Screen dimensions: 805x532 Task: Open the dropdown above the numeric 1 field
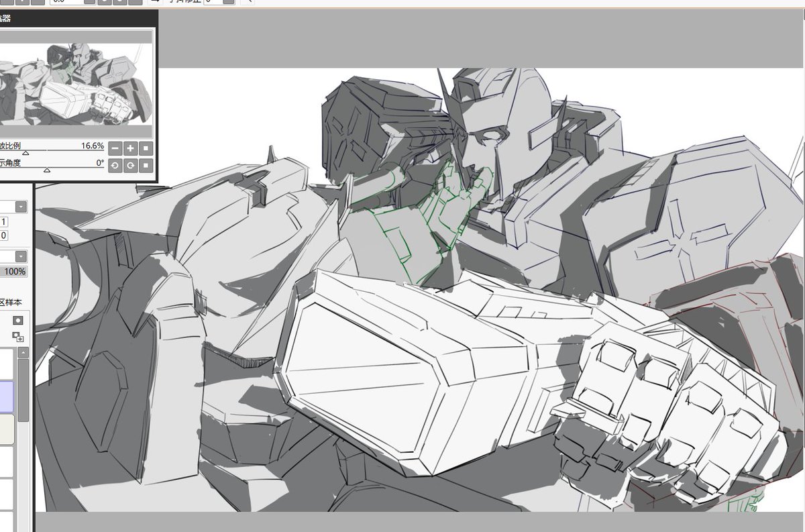point(20,207)
